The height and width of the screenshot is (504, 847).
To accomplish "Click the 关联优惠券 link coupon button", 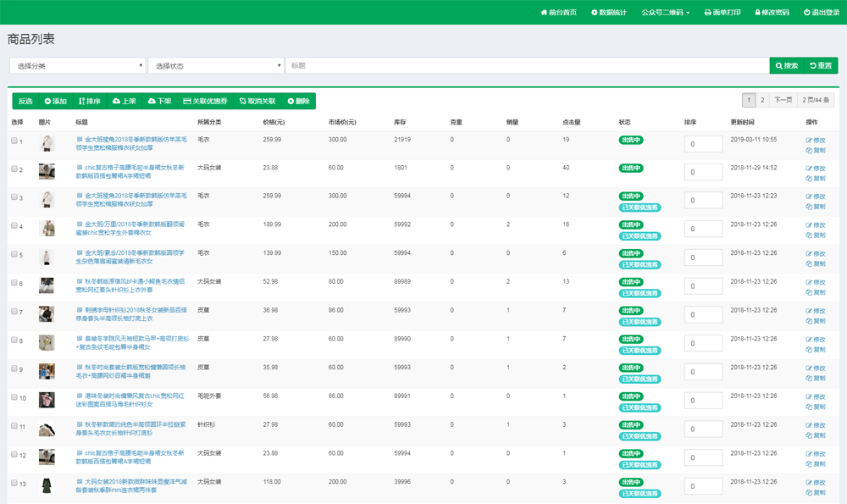I will click(x=205, y=101).
